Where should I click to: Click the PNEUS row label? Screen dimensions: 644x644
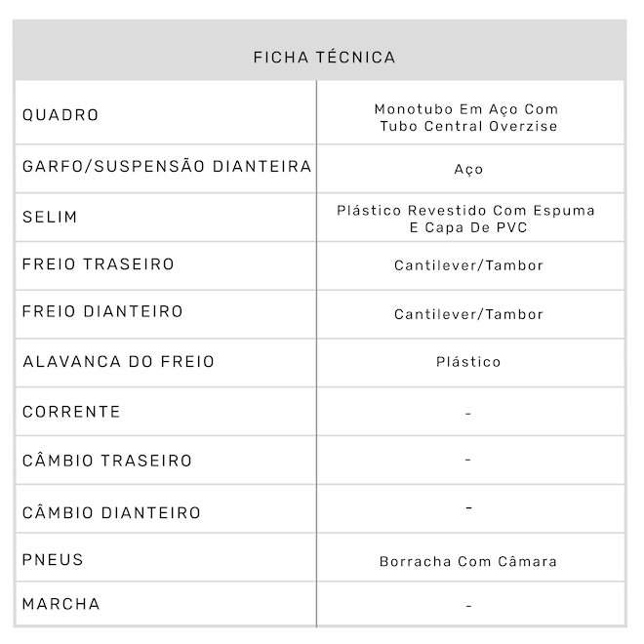click(53, 560)
